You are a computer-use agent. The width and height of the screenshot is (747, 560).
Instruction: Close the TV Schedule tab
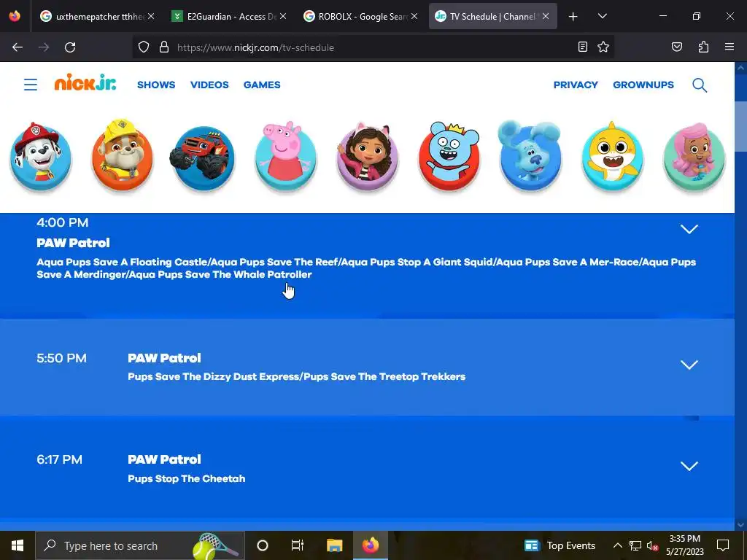(546, 16)
